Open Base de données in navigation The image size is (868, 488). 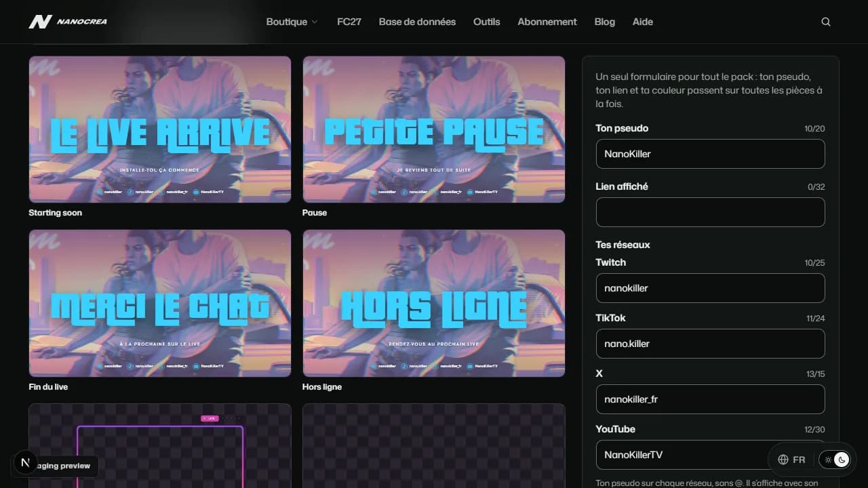point(417,22)
